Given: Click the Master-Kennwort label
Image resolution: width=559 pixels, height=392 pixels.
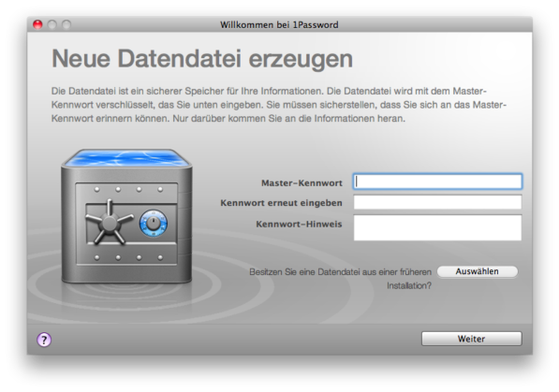Looking at the screenshot, I should click(302, 183).
